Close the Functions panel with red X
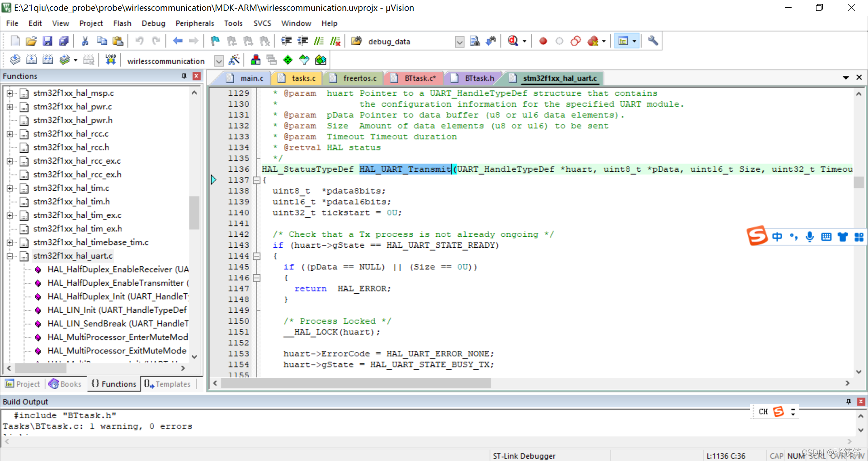 pos(197,76)
